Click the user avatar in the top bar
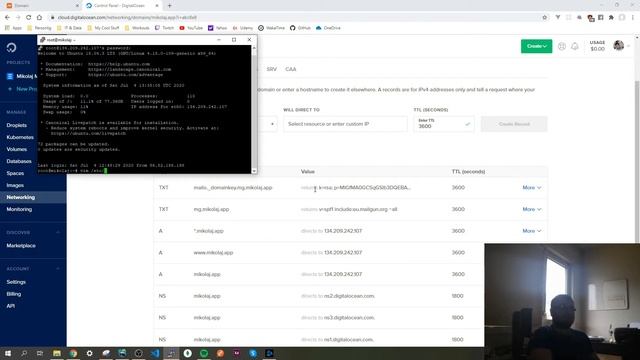 click(618, 46)
